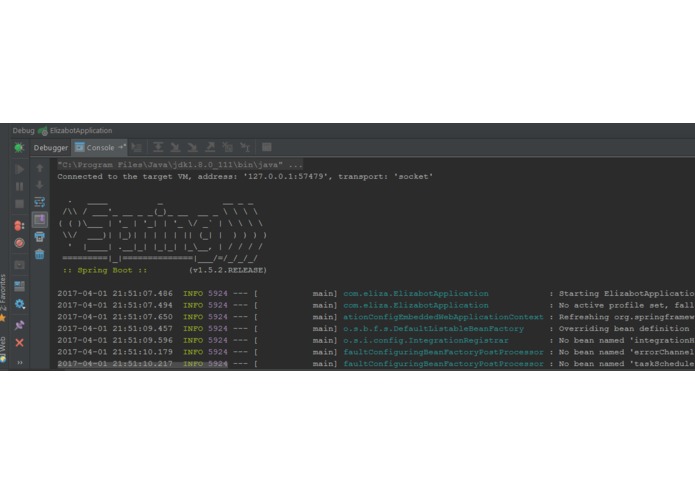This screenshot has height=494, width=695.
Task: Click the Restore Layout icon
Action: tap(20, 286)
